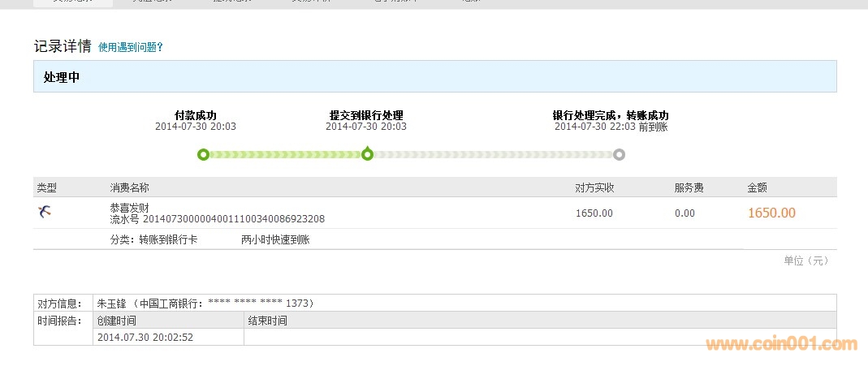This screenshot has width=868, height=366.
Task: Click the 提交到银行处理 progress node
Action: pyautogui.click(x=367, y=154)
